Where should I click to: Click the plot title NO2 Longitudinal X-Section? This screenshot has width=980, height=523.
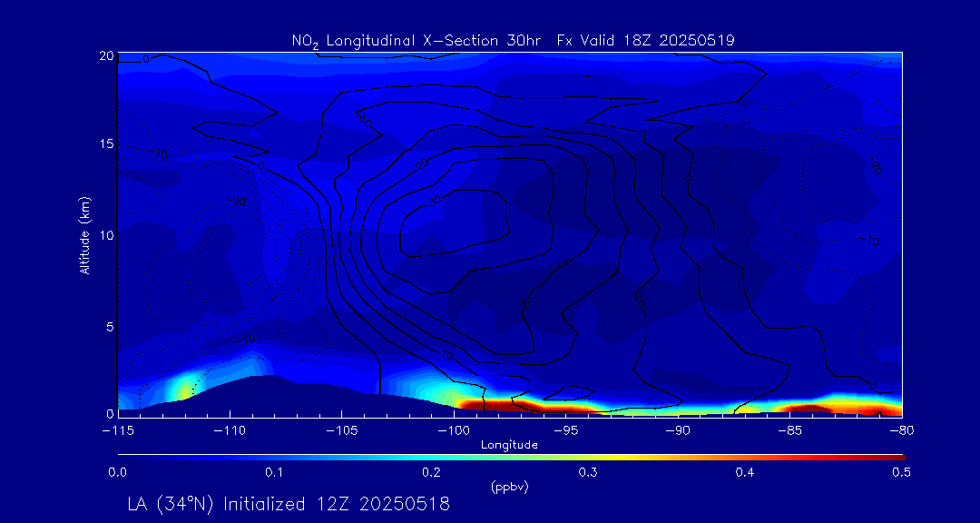pyautogui.click(x=514, y=41)
